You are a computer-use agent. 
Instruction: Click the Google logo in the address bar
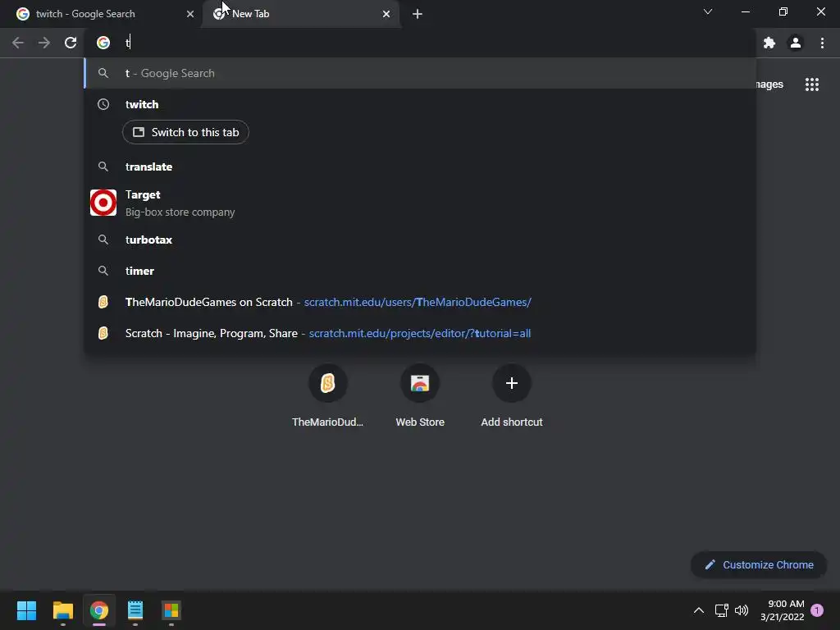[x=103, y=43]
